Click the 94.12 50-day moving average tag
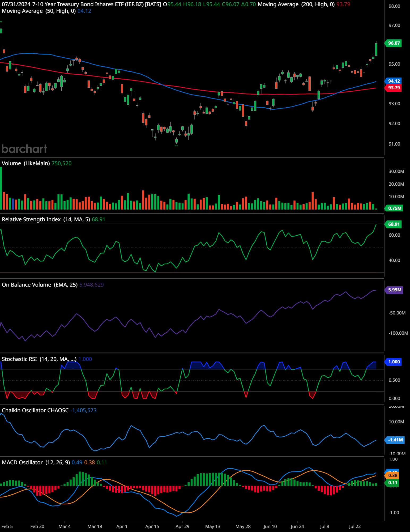 pos(393,81)
